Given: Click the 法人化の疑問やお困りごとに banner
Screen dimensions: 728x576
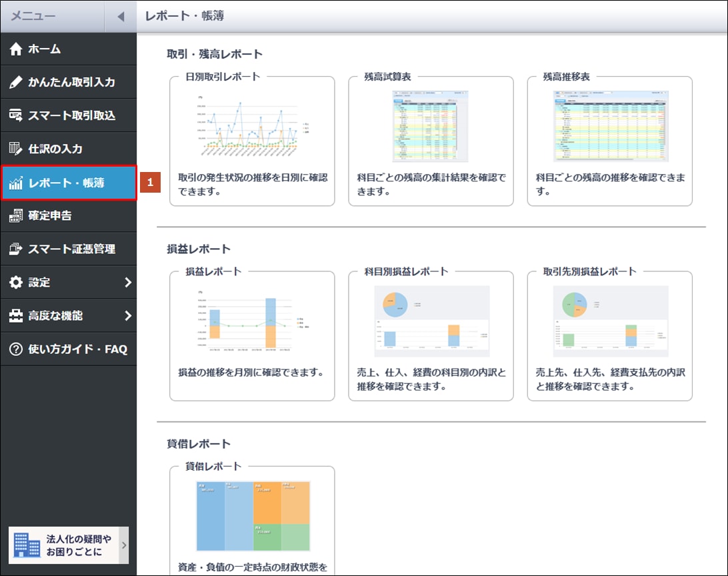Looking at the screenshot, I should click(x=68, y=545).
